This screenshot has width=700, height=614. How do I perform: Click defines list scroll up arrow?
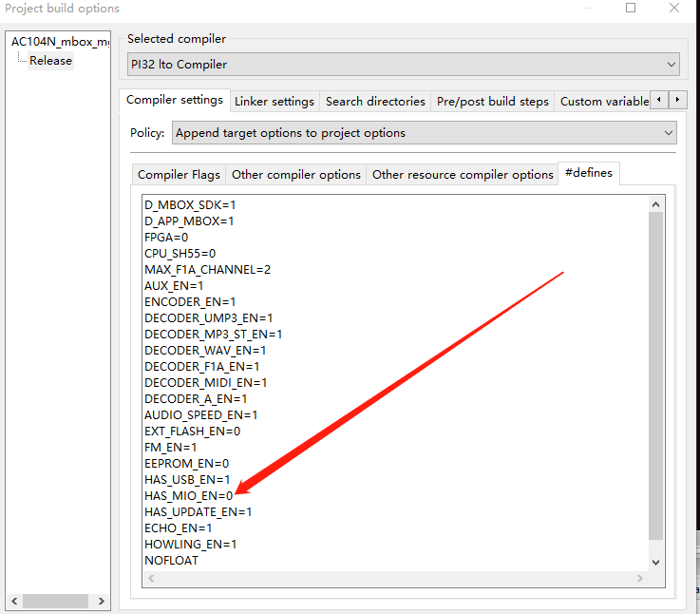pyautogui.click(x=655, y=204)
